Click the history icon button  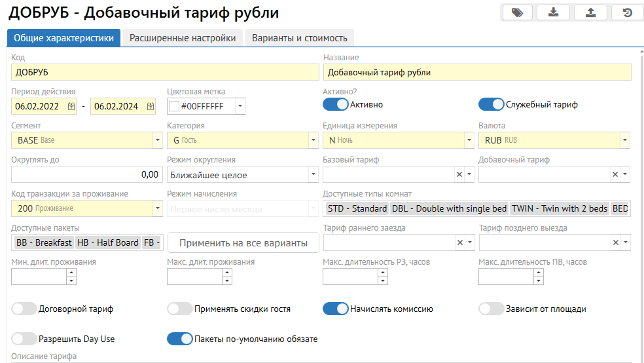[x=628, y=12]
